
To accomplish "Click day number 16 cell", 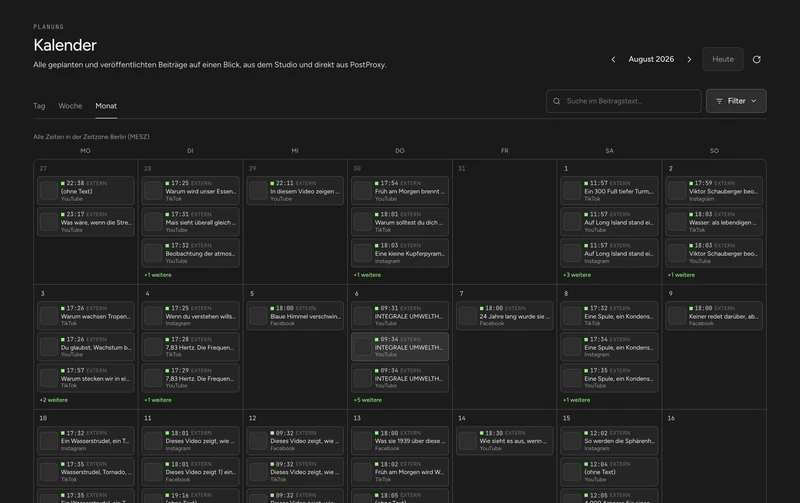I will click(x=714, y=457).
